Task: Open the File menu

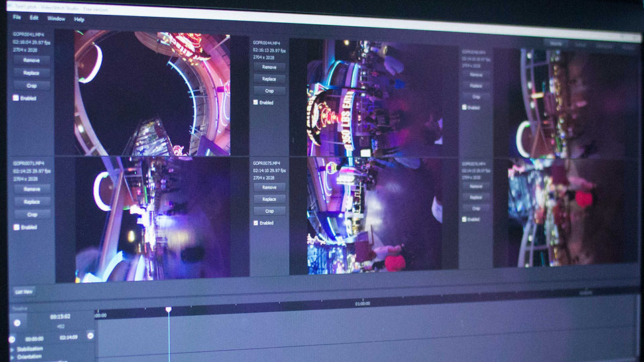Action: (x=17, y=17)
